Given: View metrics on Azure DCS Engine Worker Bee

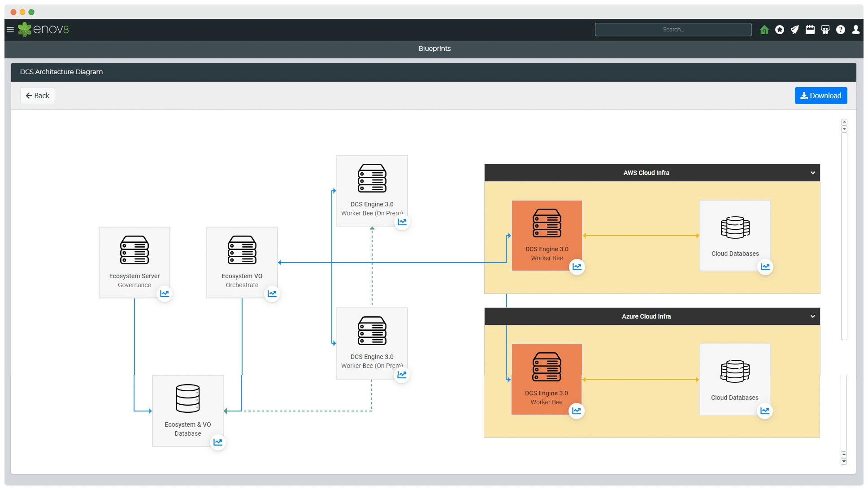Looking at the screenshot, I should [x=577, y=411].
